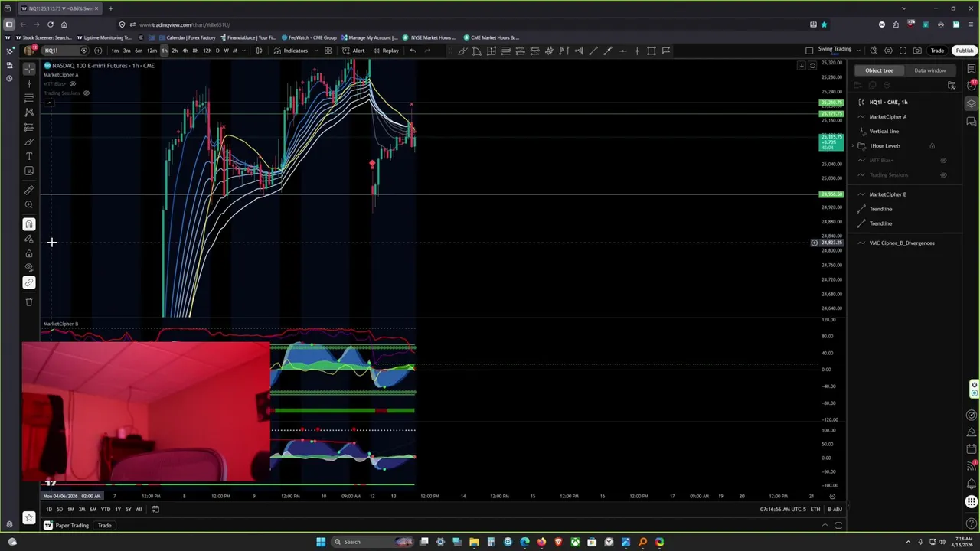Open the candle chart type selector
Viewport: 980px width, 551px height.
coord(259,51)
